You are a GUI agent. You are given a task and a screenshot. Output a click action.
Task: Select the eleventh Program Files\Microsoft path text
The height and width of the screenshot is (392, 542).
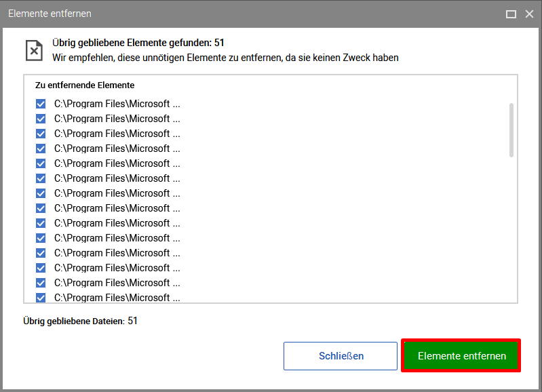tap(117, 253)
